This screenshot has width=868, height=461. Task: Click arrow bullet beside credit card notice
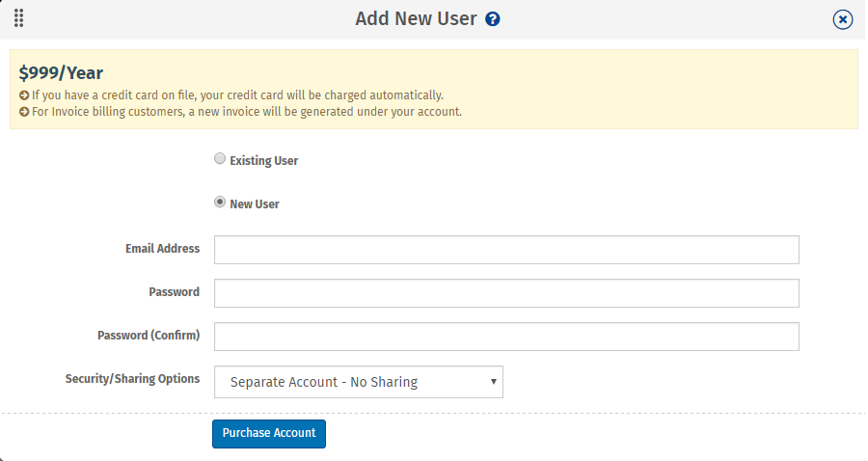pyautogui.click(x=24, y=95)
